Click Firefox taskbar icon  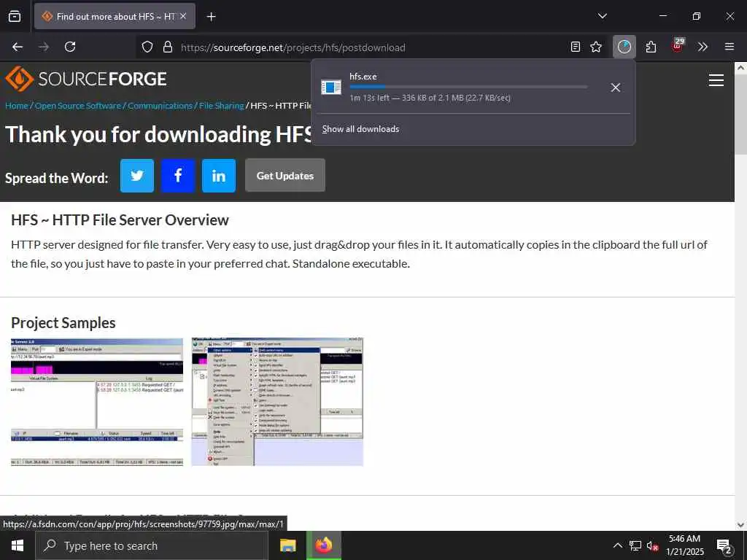coord(323,545)
